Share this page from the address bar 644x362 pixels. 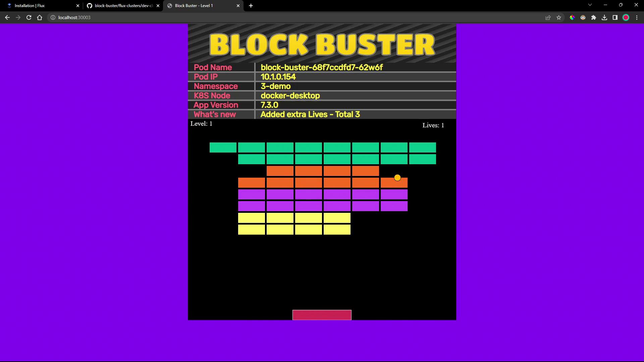coord(548,17)
